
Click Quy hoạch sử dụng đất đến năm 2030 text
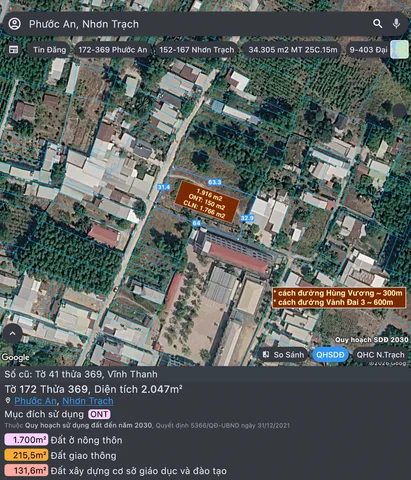tap(89, 425)
